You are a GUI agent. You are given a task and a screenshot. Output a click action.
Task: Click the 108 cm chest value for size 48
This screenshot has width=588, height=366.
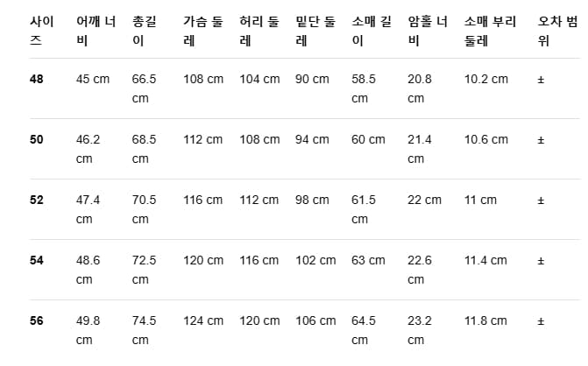(203, 79)
